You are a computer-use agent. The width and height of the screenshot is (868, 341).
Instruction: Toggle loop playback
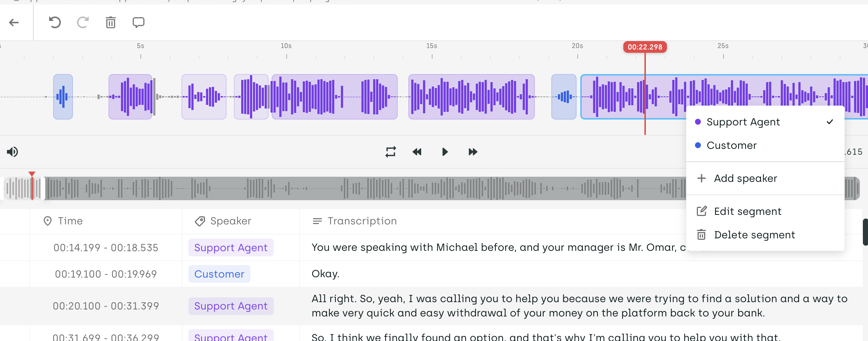[391, 152]
